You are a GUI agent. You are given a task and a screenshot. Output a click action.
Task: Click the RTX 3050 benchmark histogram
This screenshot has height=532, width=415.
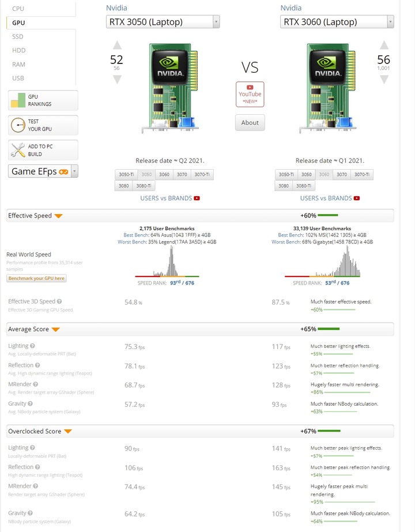167,261
